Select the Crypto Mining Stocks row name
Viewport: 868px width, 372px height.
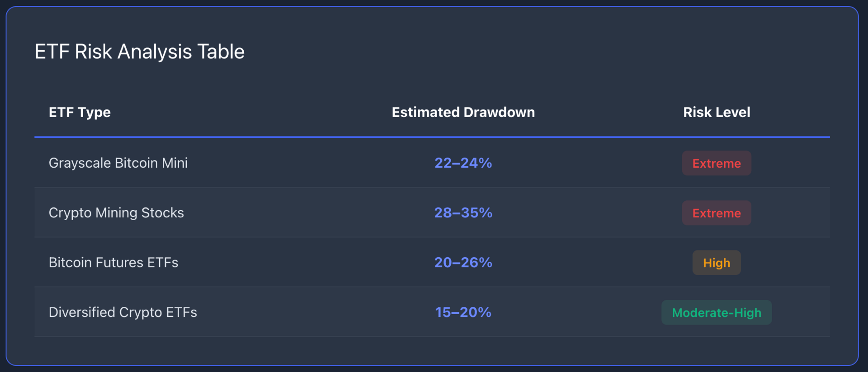click(116, 212)
